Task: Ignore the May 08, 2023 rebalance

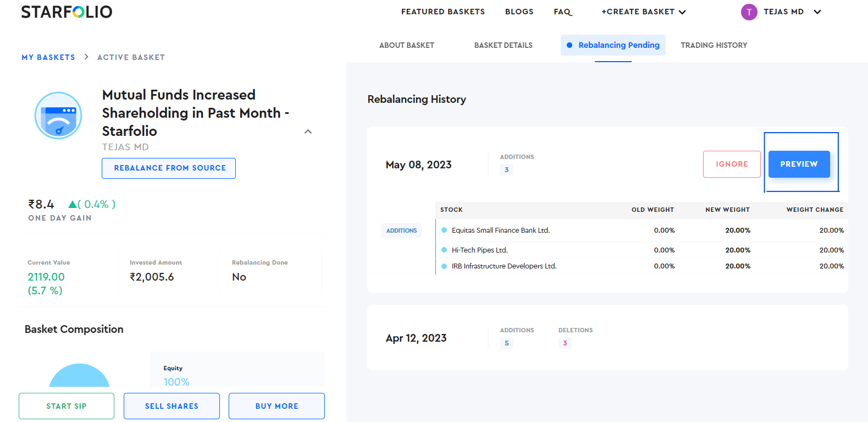Action: (x=732, y=164)
